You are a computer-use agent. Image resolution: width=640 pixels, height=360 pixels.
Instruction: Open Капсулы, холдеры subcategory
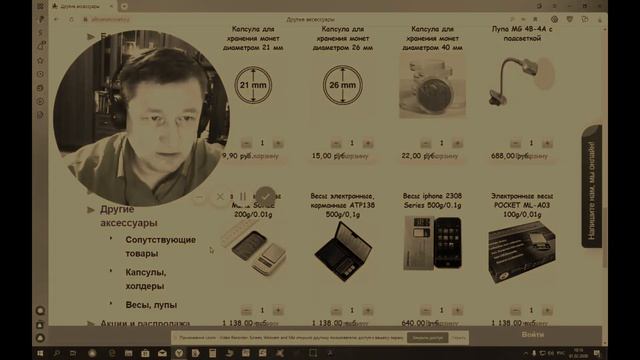click(x=146, y=279)
